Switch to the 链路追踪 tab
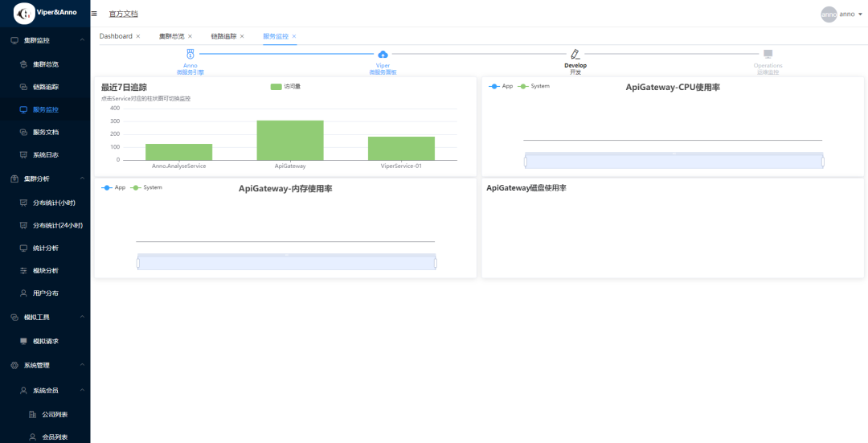The height and width of the screenshot is (443, 868). pyautogui.click(x=223, y=36)
